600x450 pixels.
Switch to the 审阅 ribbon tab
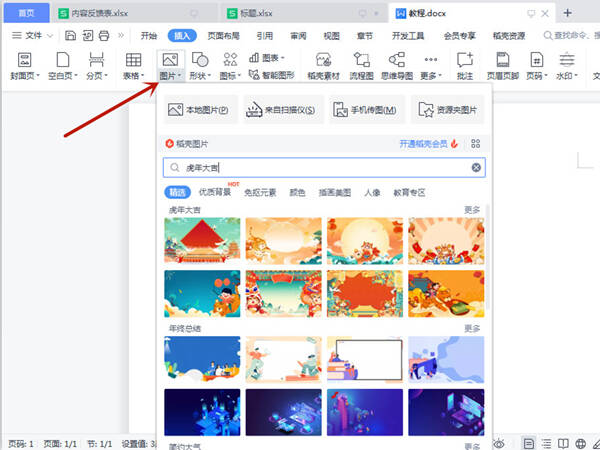pos(298,36)
